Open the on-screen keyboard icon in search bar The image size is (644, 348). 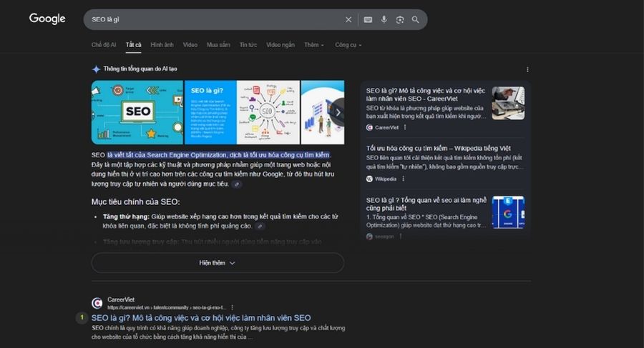(368, 20)
